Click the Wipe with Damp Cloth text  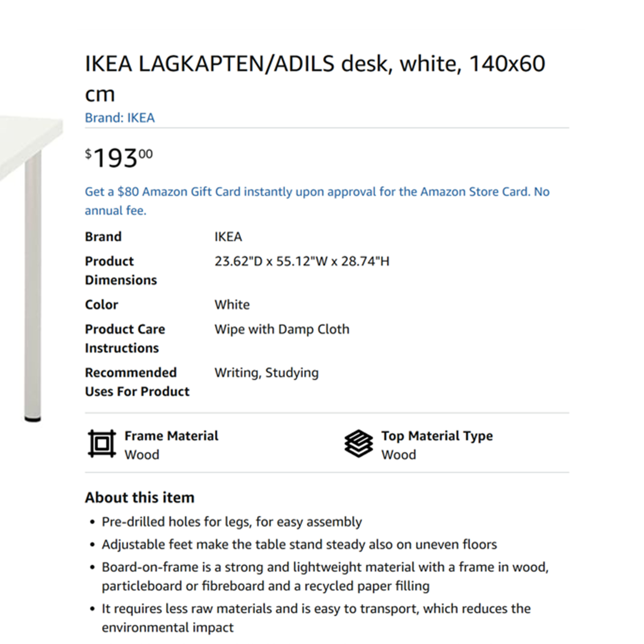282,329
